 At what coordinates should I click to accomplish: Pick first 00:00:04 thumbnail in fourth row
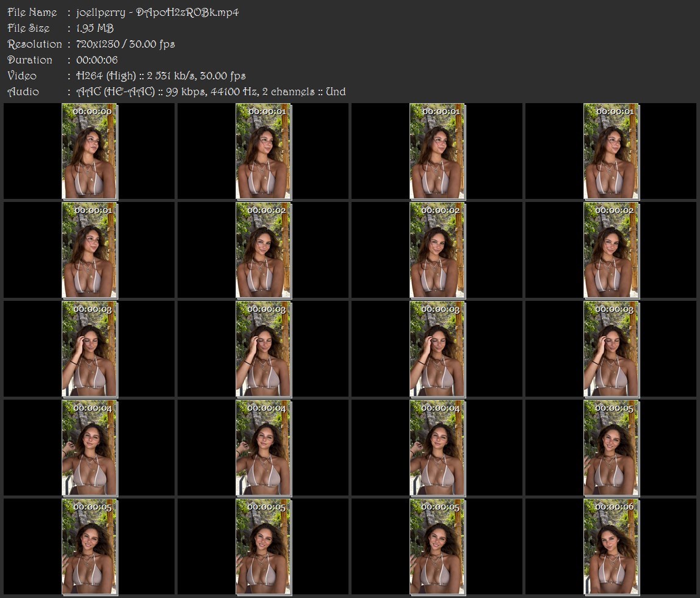89,448
